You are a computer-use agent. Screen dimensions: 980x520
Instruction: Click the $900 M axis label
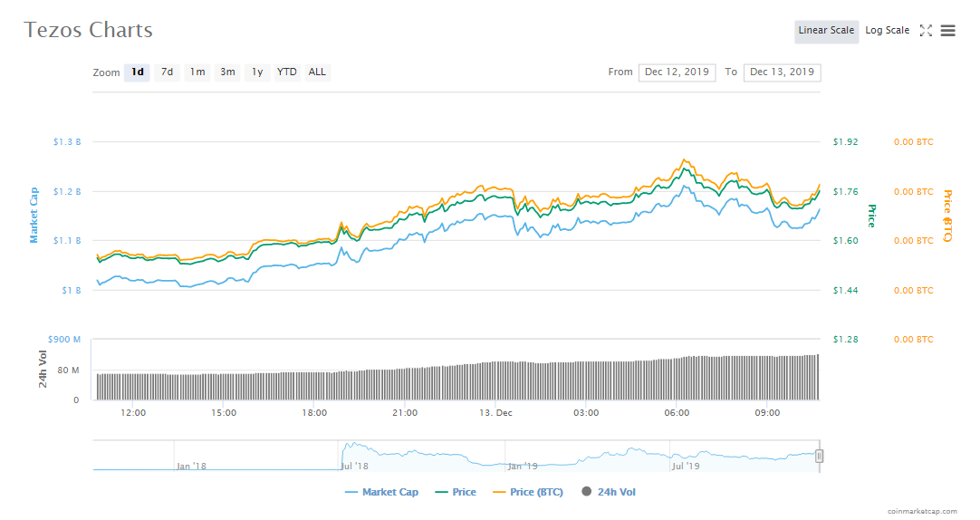[x=64, y=340]
